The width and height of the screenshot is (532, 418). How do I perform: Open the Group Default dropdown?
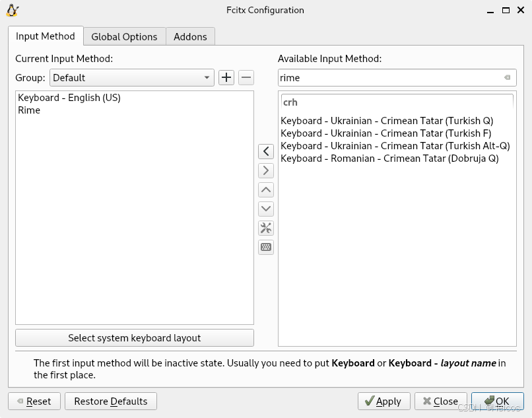pos(131,77)
